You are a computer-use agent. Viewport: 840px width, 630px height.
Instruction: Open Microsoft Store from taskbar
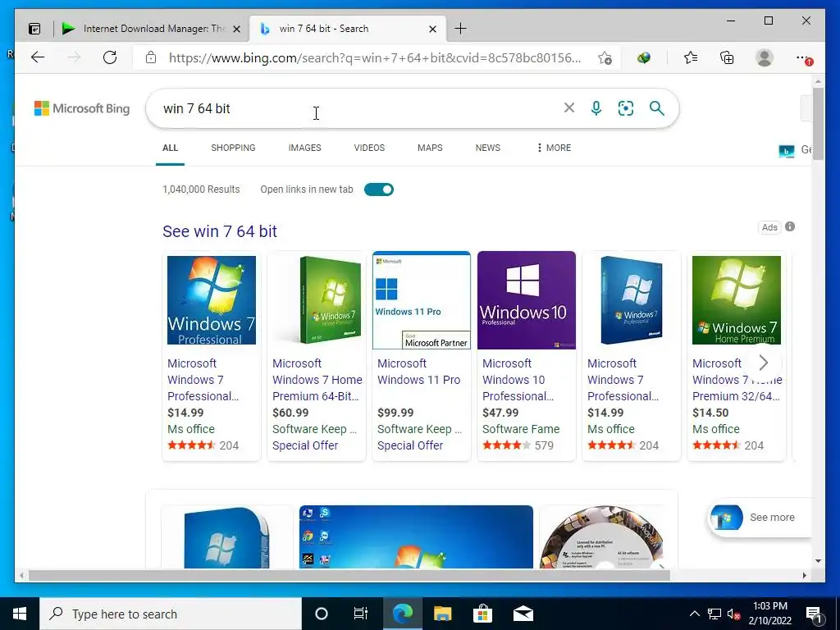(x=482, y=614)
